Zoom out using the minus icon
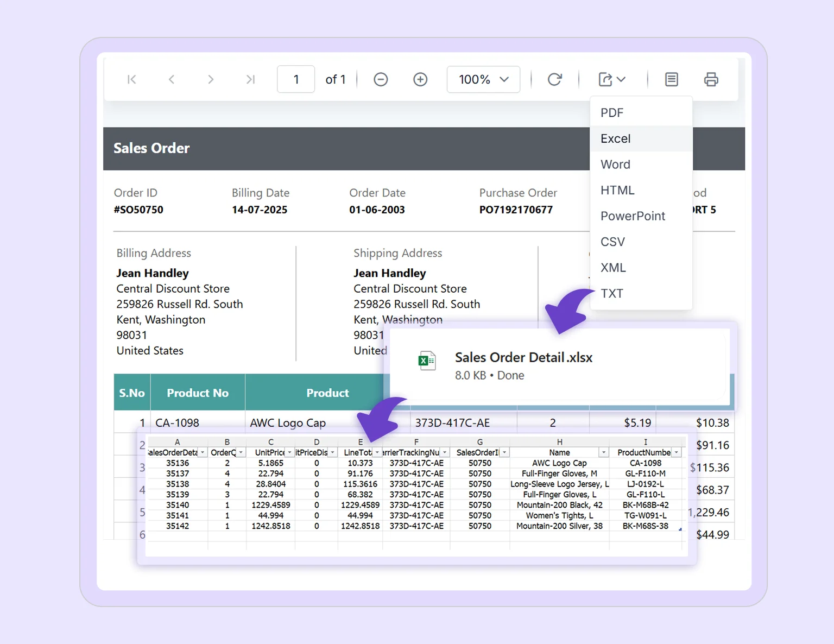Viewport: 834px width, 644px height. click(x=380, y=79)
